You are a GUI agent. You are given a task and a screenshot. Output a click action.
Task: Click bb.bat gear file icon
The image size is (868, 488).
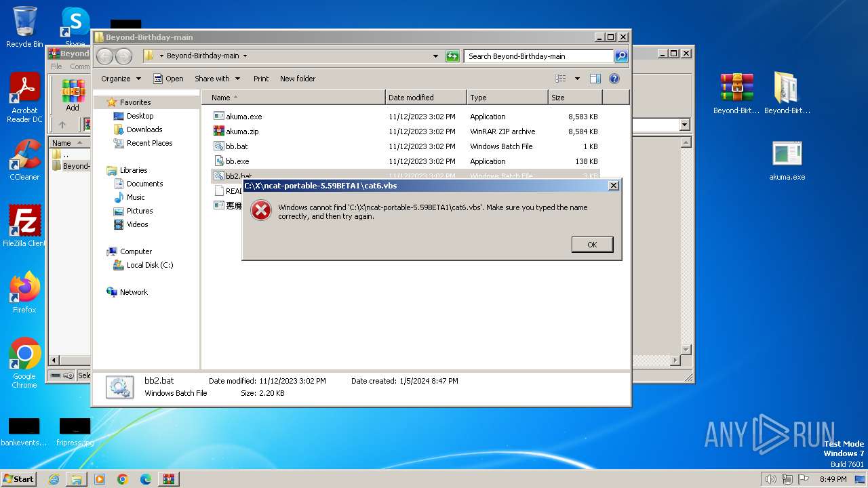click(x=218, y=146)
